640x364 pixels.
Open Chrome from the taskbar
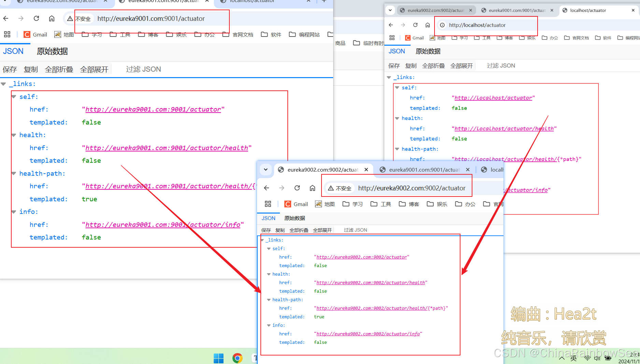[238, 358]
